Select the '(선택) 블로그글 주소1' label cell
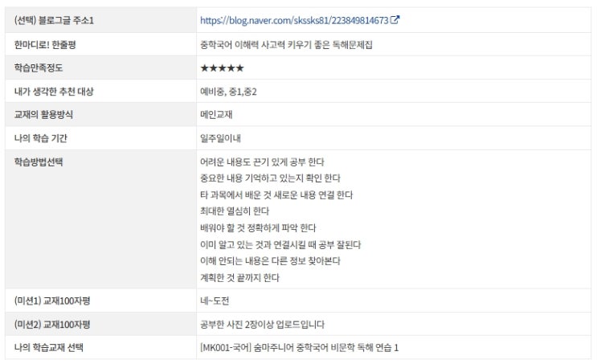 click(101, 20)
